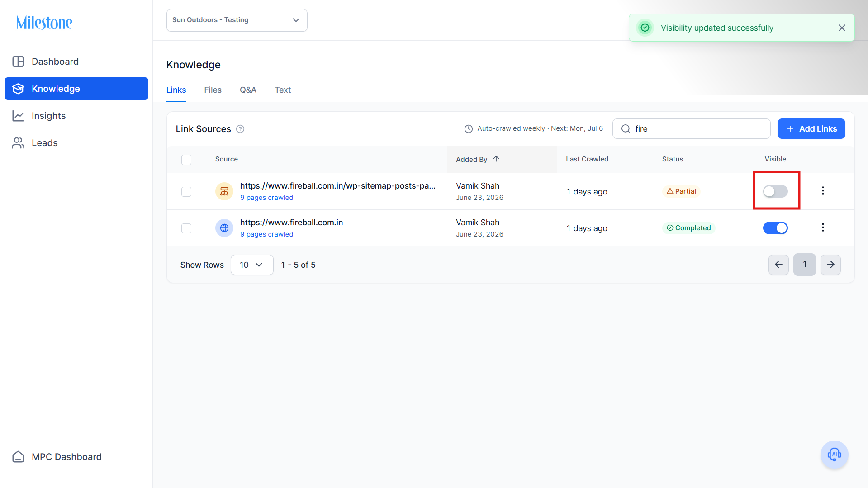Open the Show Rows 10 dropdown
This screenshot has height=488, width=868.
pyautogui.click(x=252, y=265)
